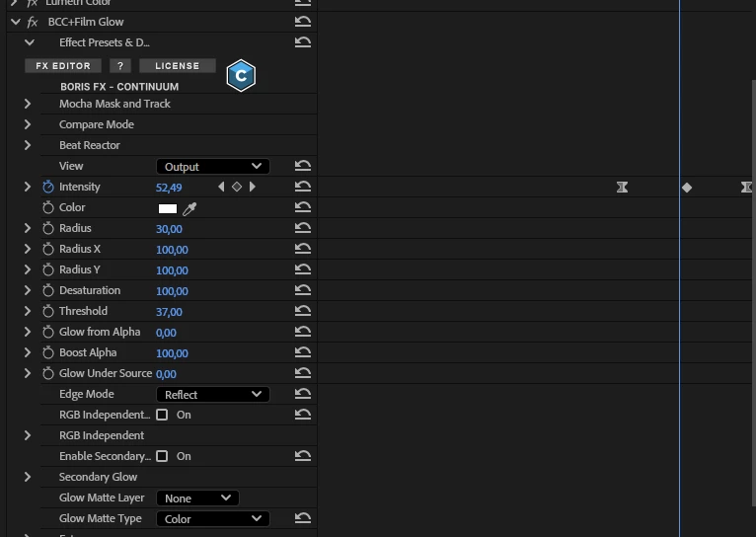This screenshot has height=537, width=756.
Task: Reset the Boost Alpha parameter
Action: pos(303,352)
